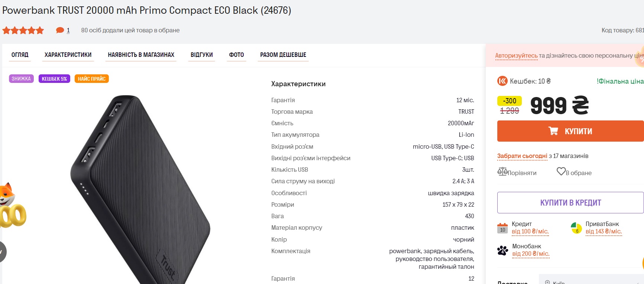
Task: Open the Огляд tab
Action: (20, 55)
